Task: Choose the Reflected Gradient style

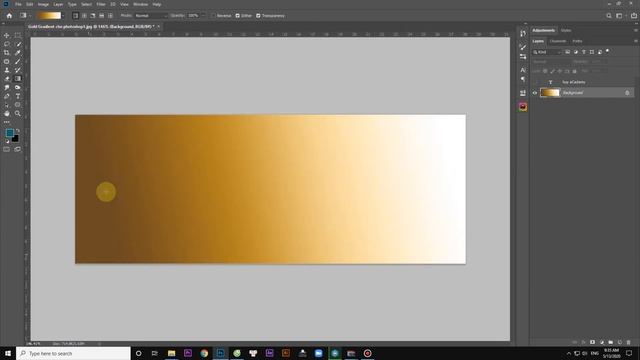Action: [x=102, y=16]
